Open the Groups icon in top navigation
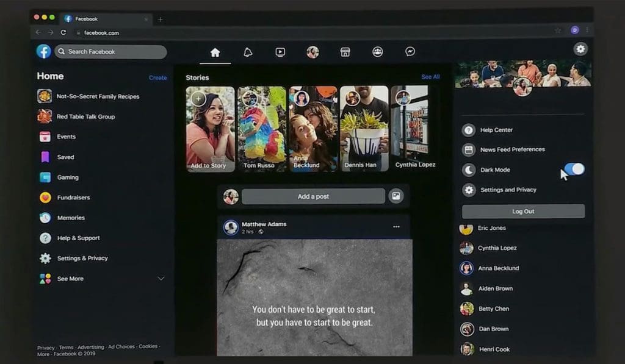 click(x=377, y=52)
